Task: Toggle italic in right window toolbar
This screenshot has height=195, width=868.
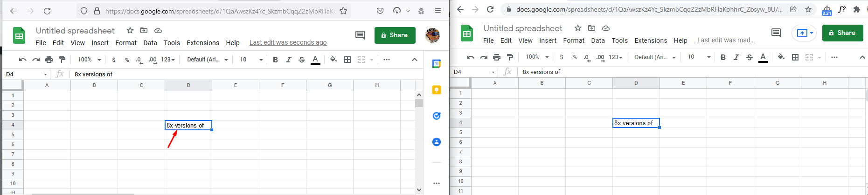Action: 736,57
